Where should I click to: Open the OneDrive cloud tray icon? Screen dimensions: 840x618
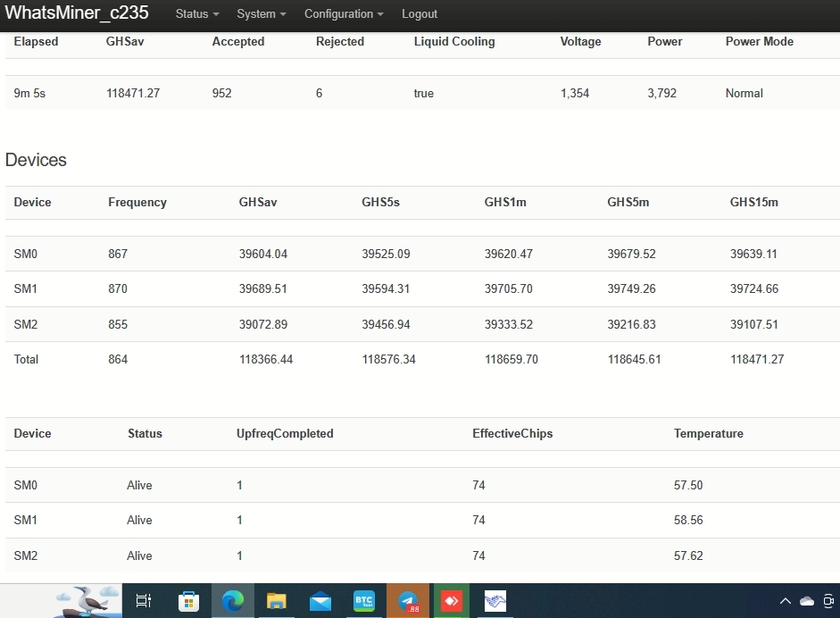807,601
